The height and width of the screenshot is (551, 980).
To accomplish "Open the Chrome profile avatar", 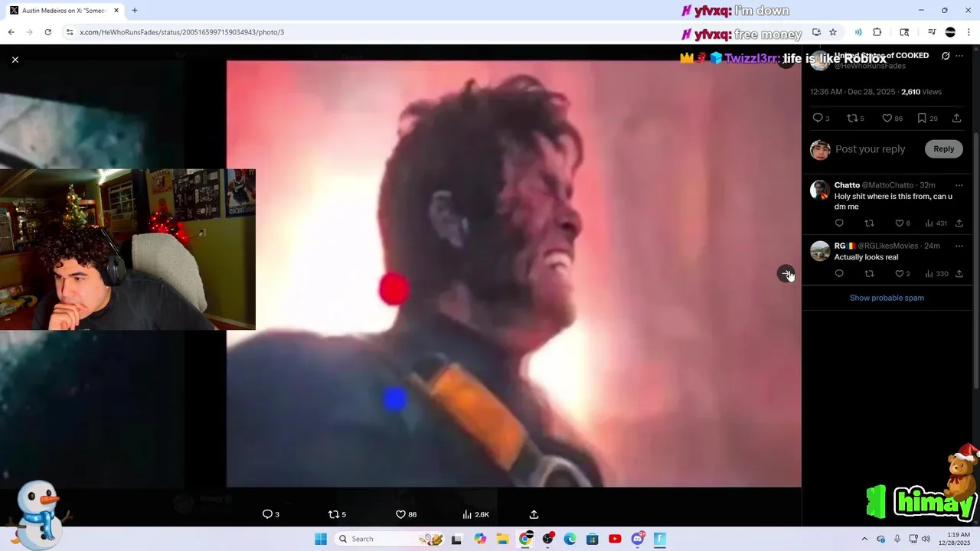I will click(950, 32).
